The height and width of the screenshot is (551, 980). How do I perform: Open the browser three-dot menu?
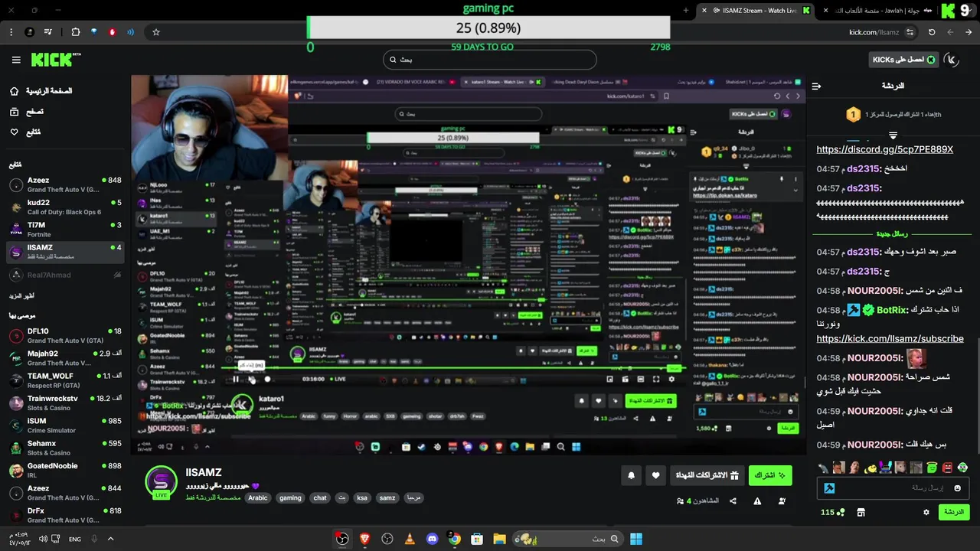coord(11,32)
